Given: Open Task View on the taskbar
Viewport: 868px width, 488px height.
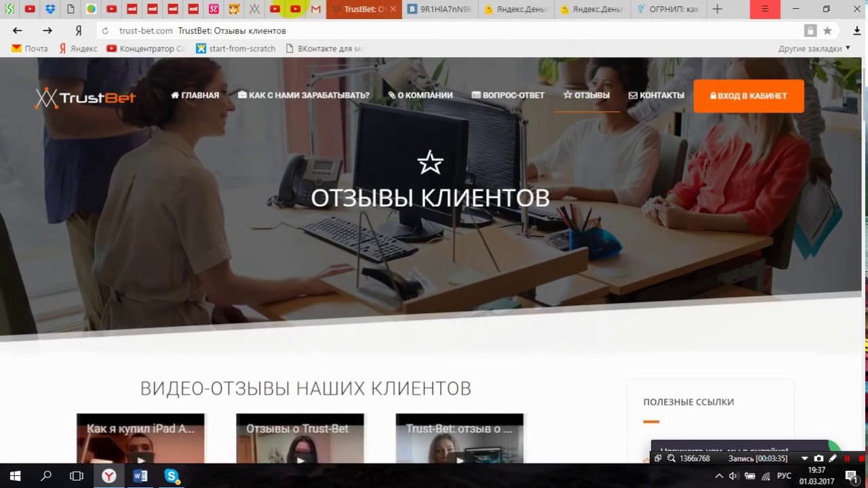Looking at the screenshot, I should [x=77, y=476].
